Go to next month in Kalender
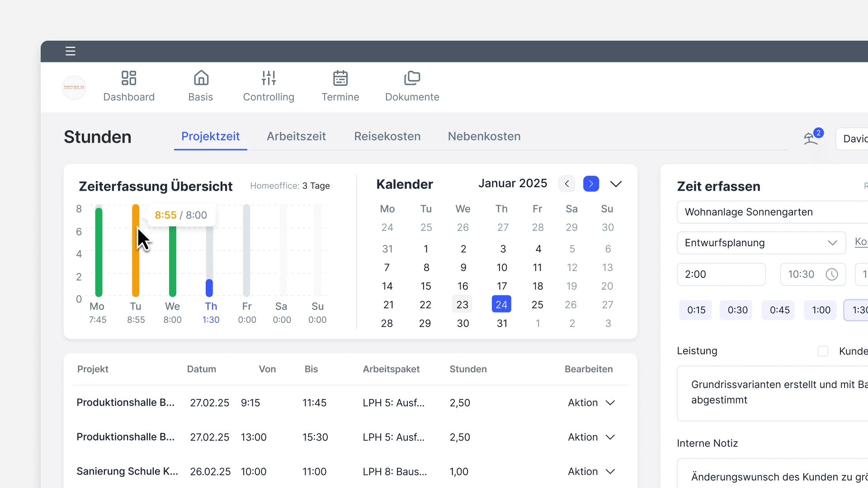 pos(591,184)
